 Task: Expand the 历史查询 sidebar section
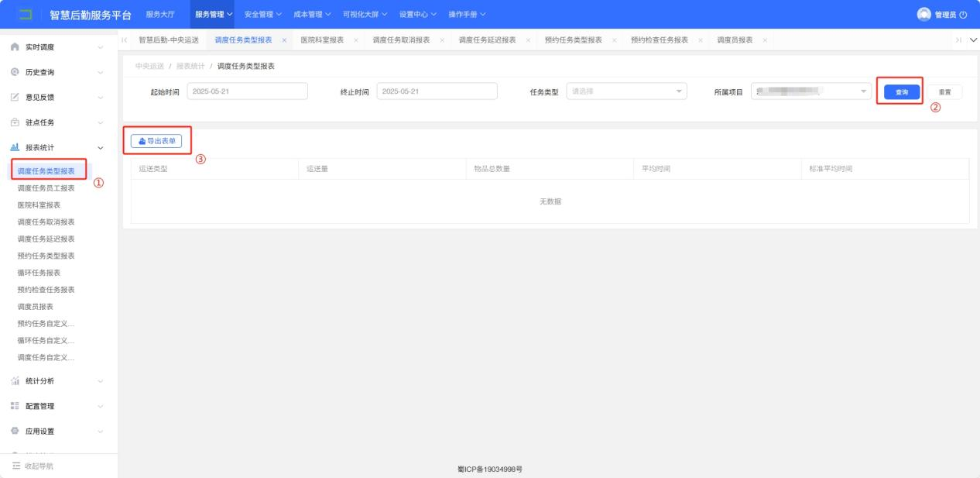pyautogui.click(x=101, y=72)
